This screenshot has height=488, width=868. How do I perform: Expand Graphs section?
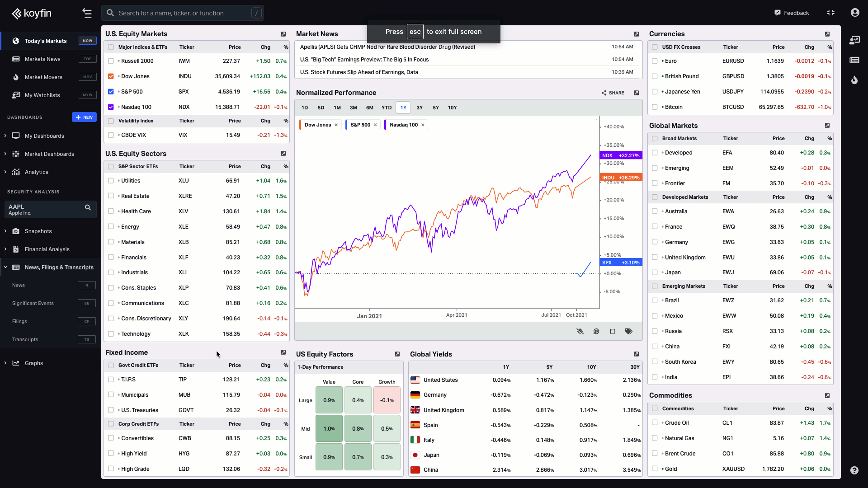click(x=5, y=363)
